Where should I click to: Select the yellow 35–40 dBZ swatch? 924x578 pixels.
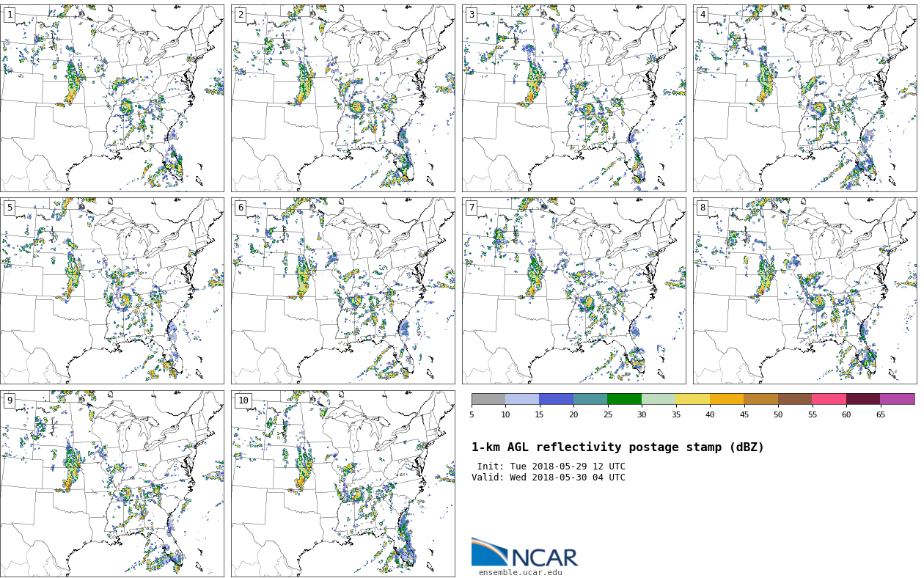tap(692, 399)
